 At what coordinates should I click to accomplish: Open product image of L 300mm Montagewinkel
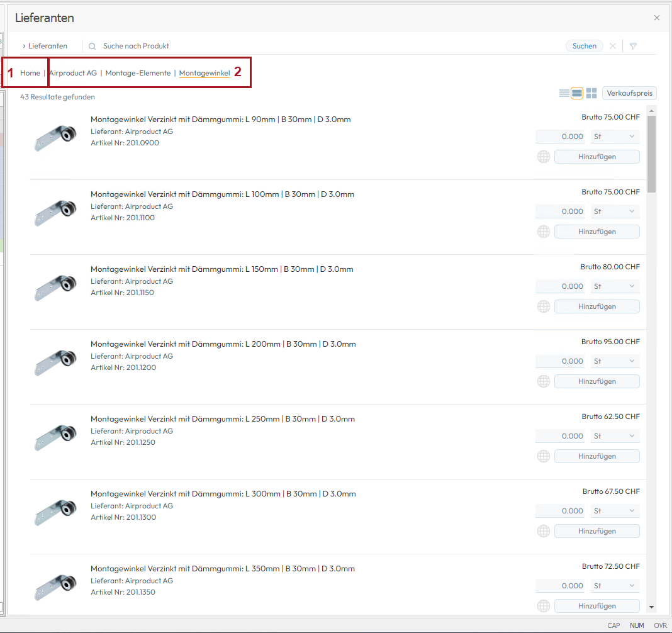[x=55, y=512]
